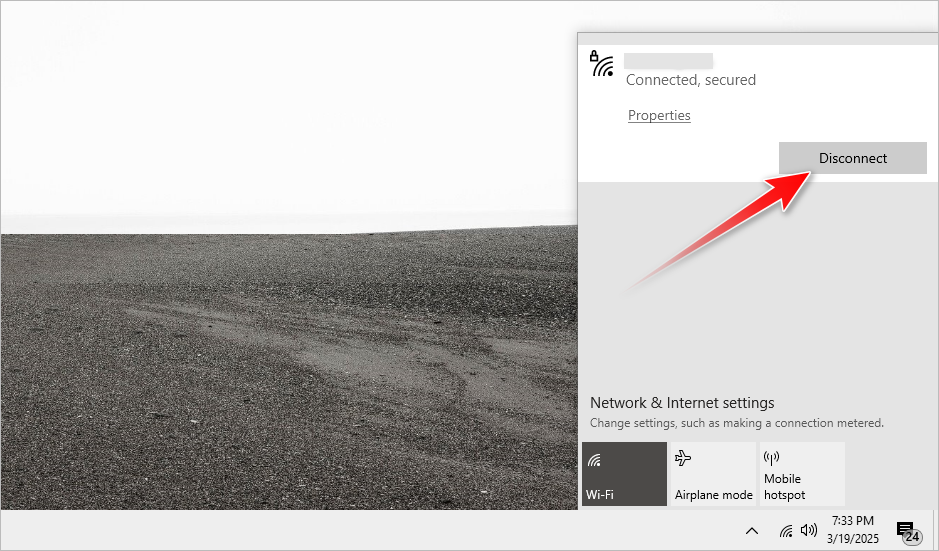Click the airplane icon in Airplane mode tile
The image size is (939, 551).
(x=683, y=459)
